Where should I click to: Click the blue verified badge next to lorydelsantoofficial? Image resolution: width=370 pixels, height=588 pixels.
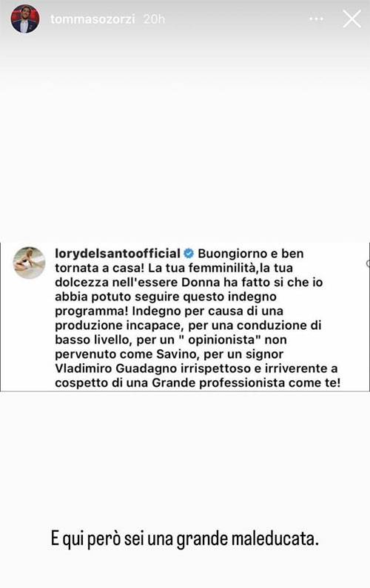click(189, 254)
